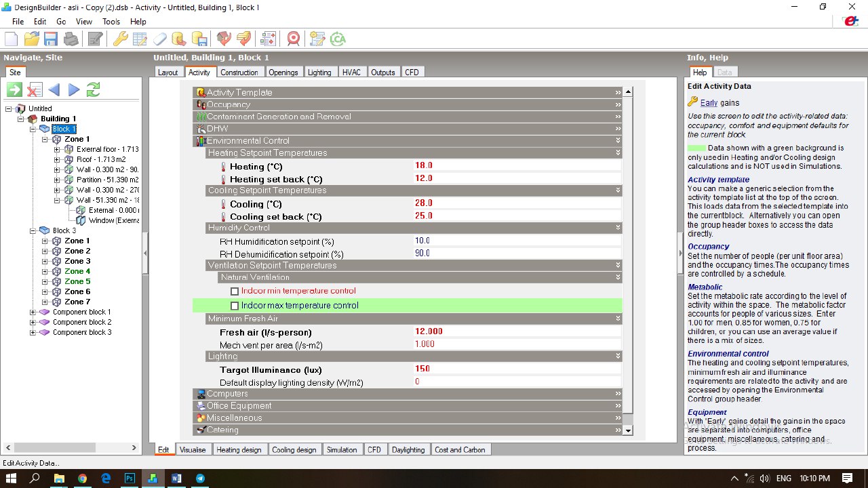Save the model with the floppy disk icon
Image resolution: width=868 pixels, height=488 pixels.
point(51,39)
